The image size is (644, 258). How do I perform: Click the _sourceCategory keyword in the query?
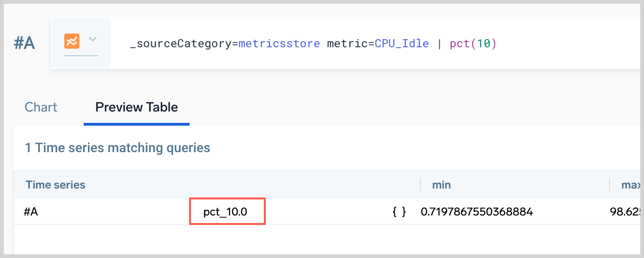coord(181,44)
